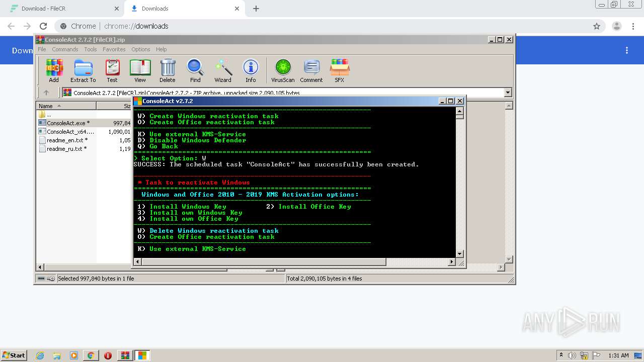Image resolution: width=644 pixels, height=362 pixels.
Task: Open Windows Explorer folder taskbar icon
Action: pyautogui.click(x=57, y=355)
